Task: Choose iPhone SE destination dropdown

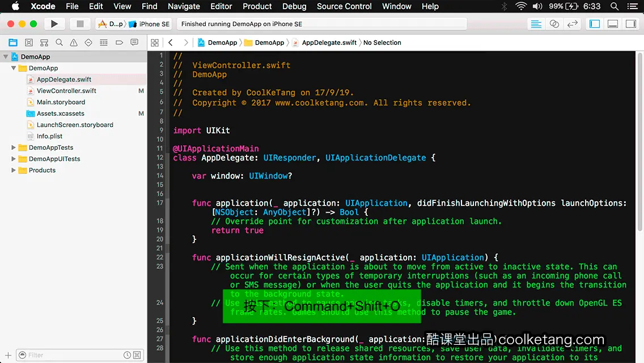Action: (x=150, y=24)
